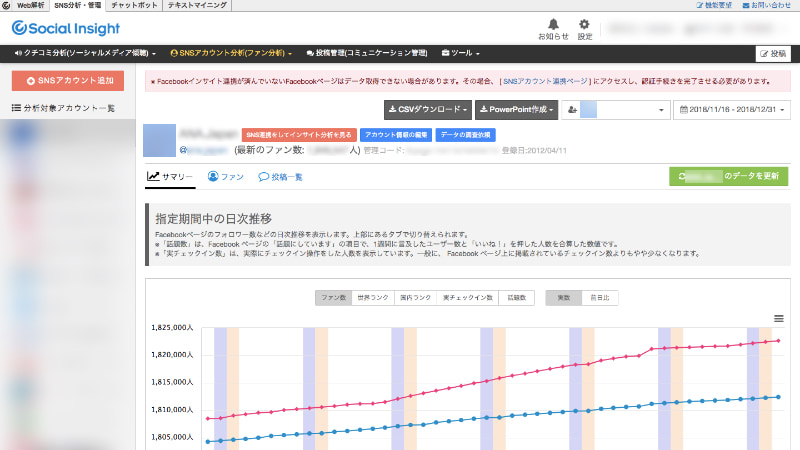Open the CSVダウンロード dropdown

click(x=428, y=110)
